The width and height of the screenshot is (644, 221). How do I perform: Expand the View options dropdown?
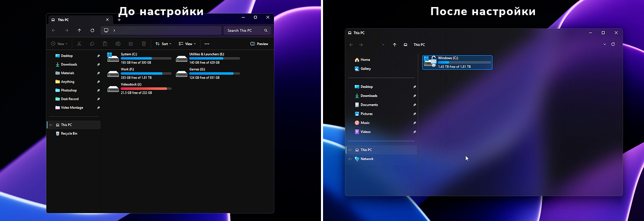point(187,44)
